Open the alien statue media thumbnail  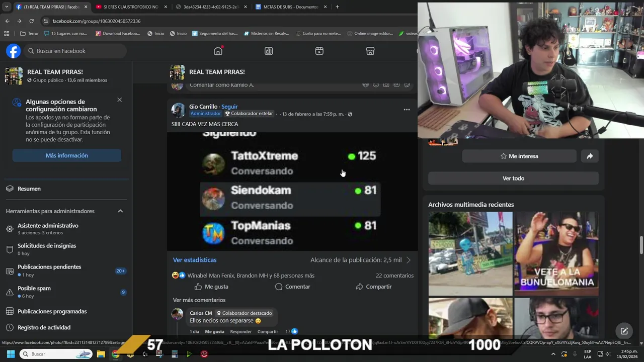click(470, 253)
